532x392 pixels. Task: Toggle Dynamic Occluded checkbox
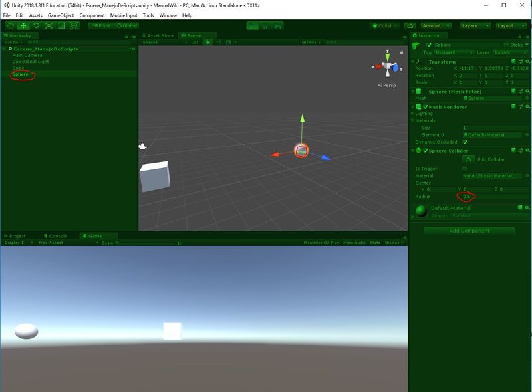coord(465,142)
